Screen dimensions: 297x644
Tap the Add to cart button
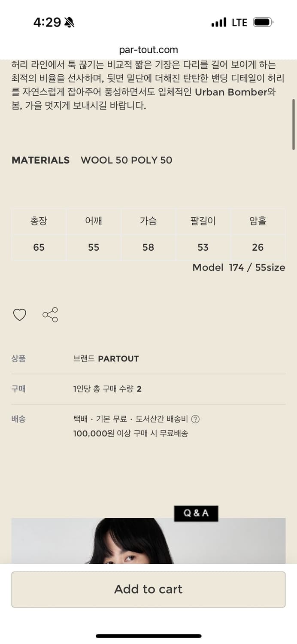click(148, 589)
